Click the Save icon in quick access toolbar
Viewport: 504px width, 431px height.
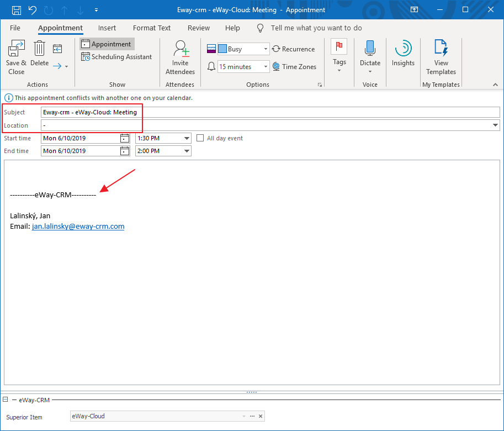point(17,10)
